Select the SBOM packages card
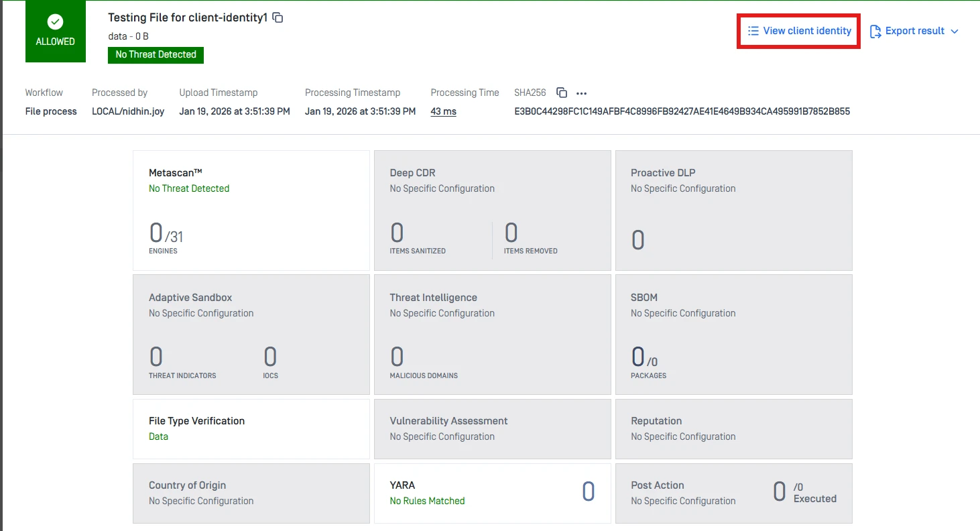The height and width of the screenshot is (531, 980). tap(733, 334)
